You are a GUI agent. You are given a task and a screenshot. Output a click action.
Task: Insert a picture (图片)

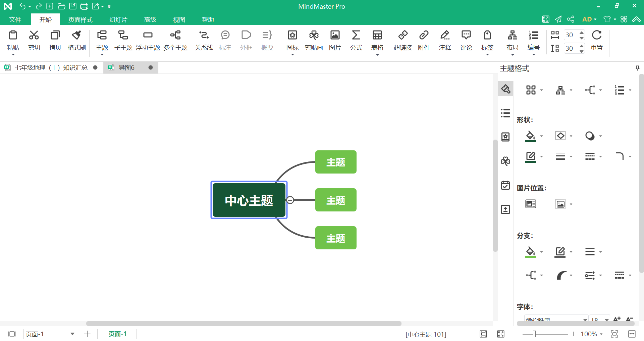335,41
